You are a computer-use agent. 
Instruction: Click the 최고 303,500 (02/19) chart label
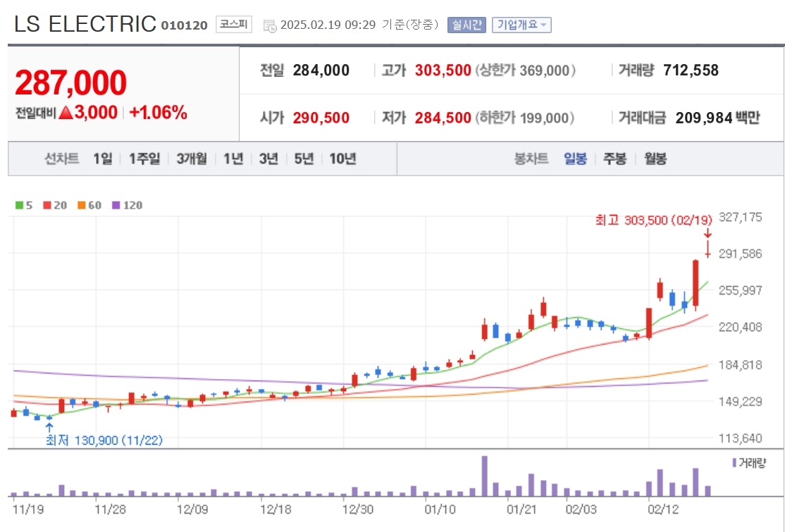coord(653,221)
